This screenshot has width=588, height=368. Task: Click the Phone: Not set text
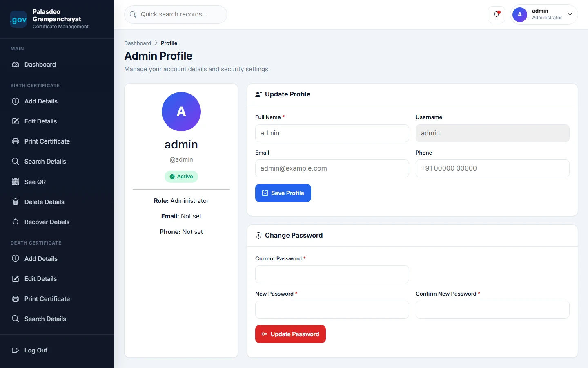click(181, 232)
